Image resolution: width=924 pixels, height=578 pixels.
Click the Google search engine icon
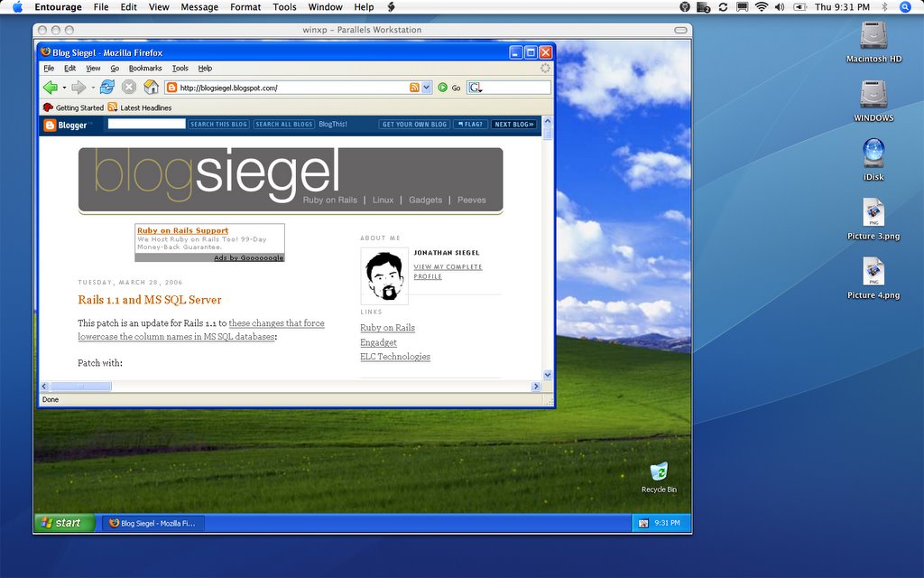475,88
